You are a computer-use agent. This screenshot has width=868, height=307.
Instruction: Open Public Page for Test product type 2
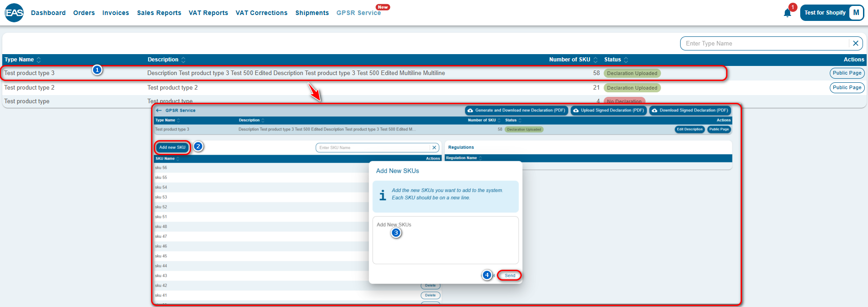pos(847,88)
